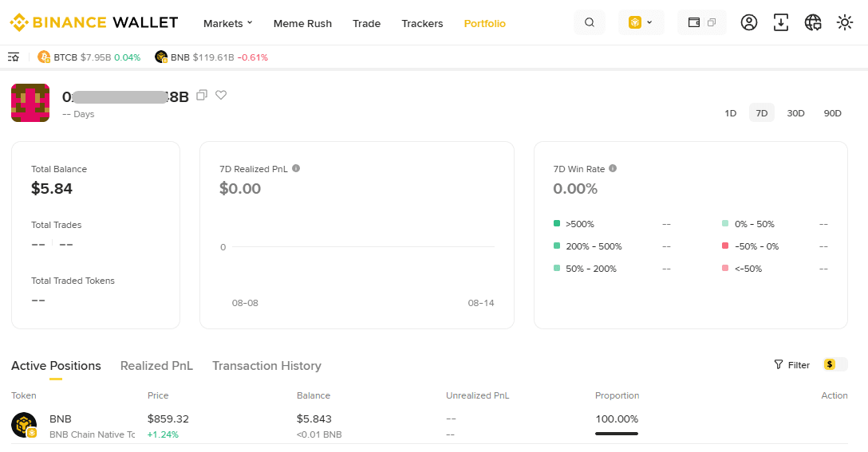
Task: Open the search icon in header
Action: click(590, 22)
